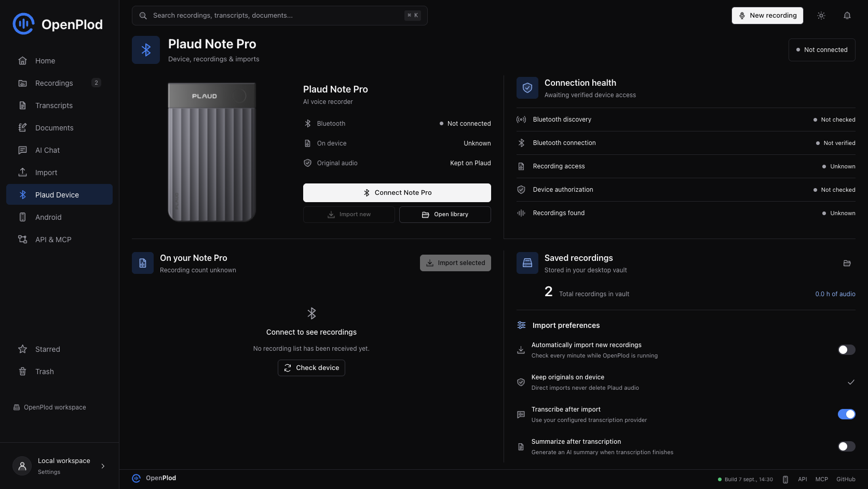Click the footer phone device icon

click(x=785, y=479)
